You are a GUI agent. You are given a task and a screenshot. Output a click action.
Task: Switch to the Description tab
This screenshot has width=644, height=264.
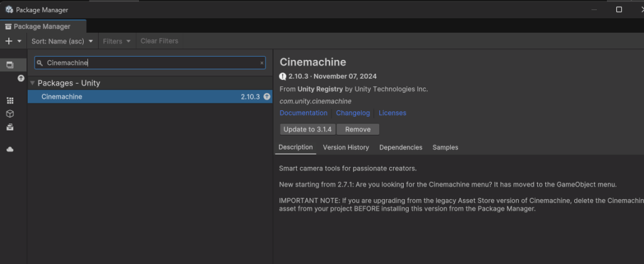(x=296, y=147)
